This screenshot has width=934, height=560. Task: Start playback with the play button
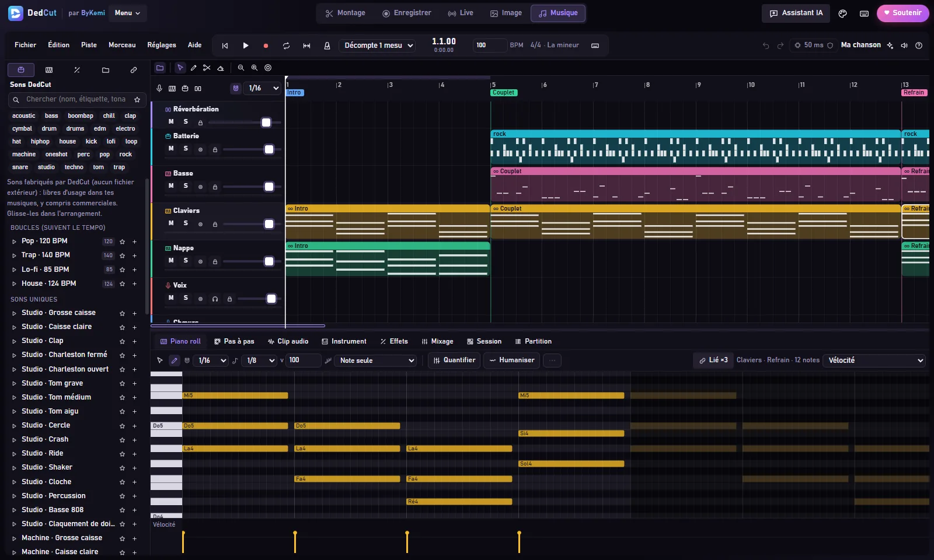[x=246, y=45]
